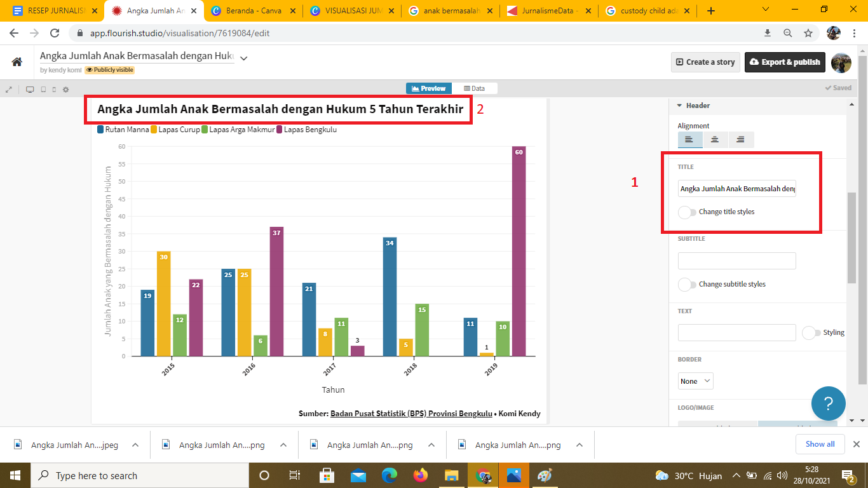Screen dimensions: 868x488
Task: Open the Badan Pusat Statistik source link
Action: pos(410,414)
